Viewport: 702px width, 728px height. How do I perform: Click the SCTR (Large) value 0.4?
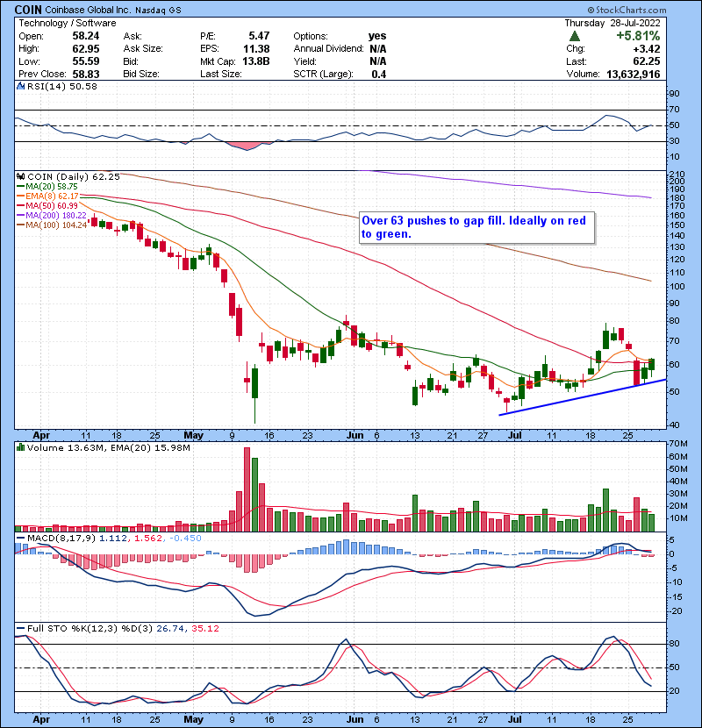tap(379, 75)
